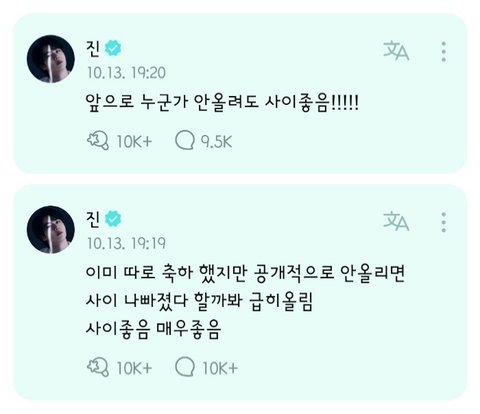
Task: Click the verified badge on the top post
Action: 113,48
